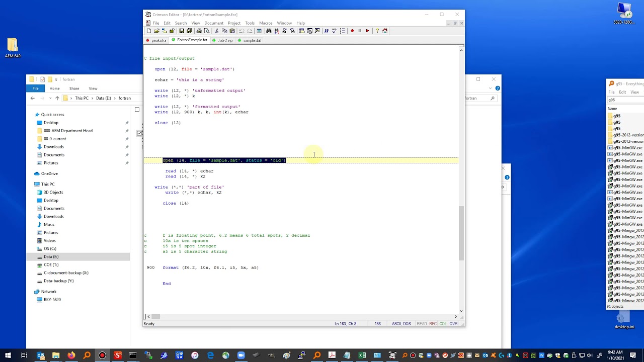Click the Copy toolbar icon
The width and height of the screenshot is (644, 362).
(224, 31)
